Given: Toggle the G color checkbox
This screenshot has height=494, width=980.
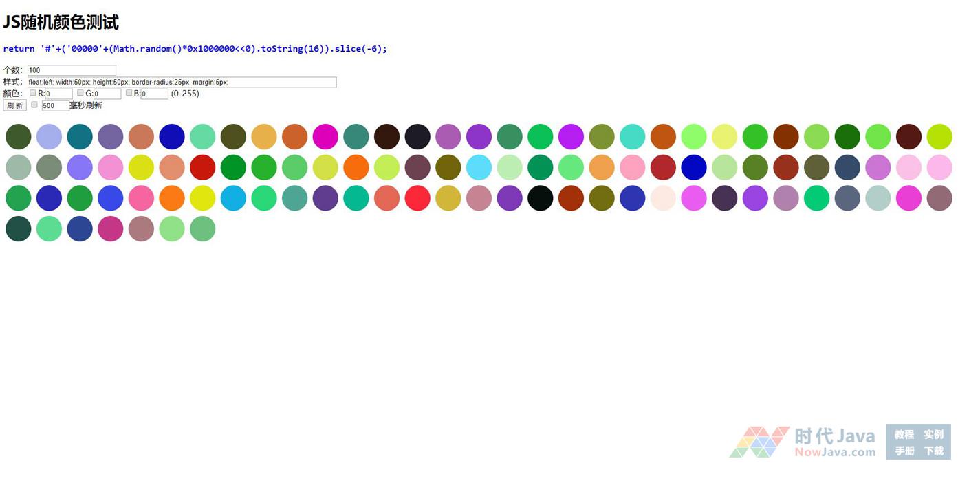Looking at the screenshot, I should tap(80, 93).
